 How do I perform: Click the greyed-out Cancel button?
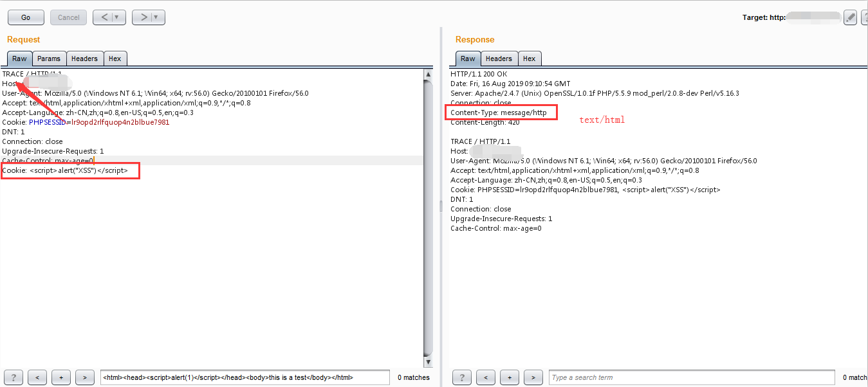pyautogui.click(x=69, y=17)
